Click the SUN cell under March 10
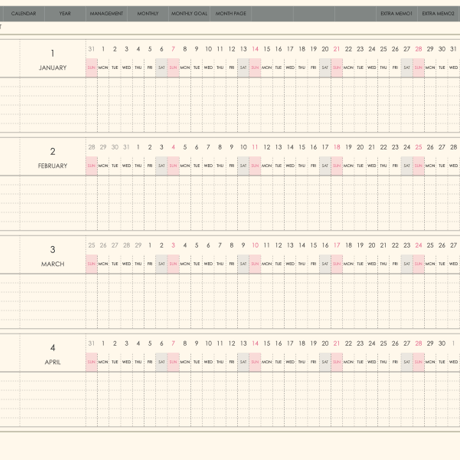 (x=255, y=264)
